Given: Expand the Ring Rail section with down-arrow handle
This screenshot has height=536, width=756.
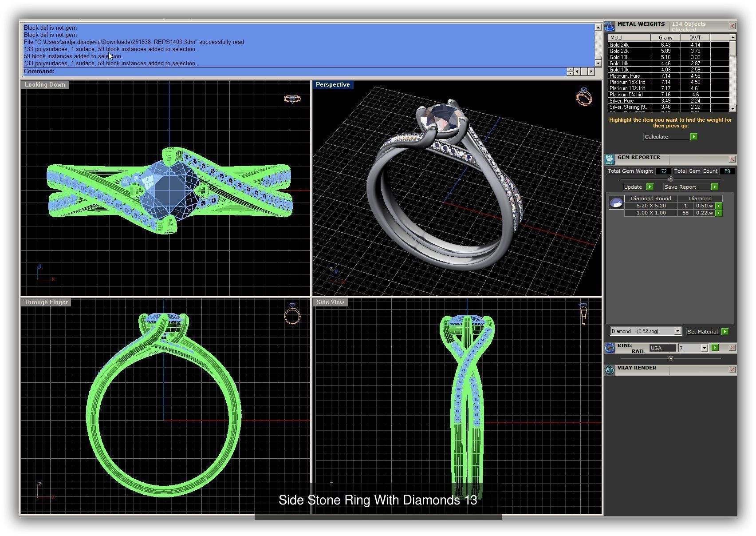Looking at the screenshot, I should (670, 358).
